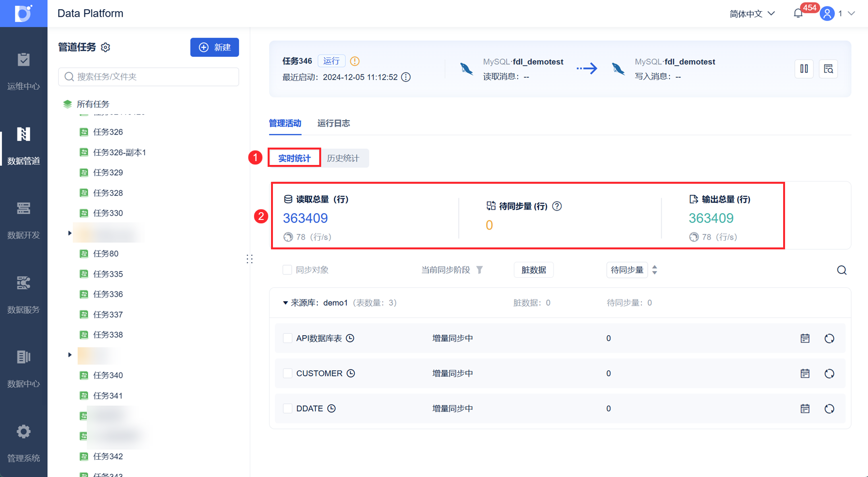Open 管道任务 settings gear
Image resolution: width=868 pixels, height=477 pixels.
click(x=106, y=47)
